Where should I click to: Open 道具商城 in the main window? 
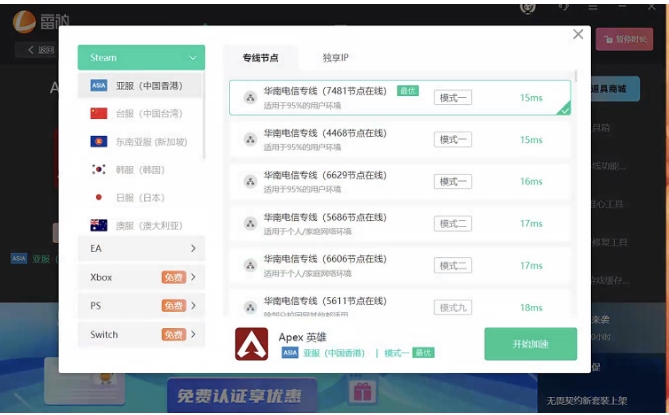[x=614, y=89]
